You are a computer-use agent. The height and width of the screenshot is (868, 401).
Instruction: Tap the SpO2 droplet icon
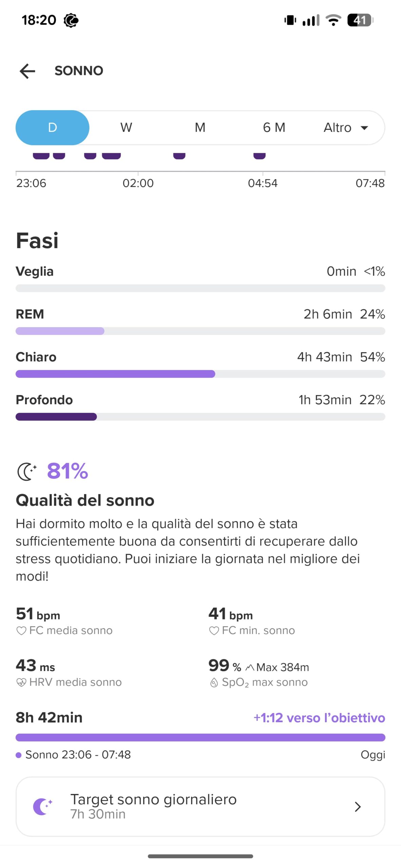214,683
